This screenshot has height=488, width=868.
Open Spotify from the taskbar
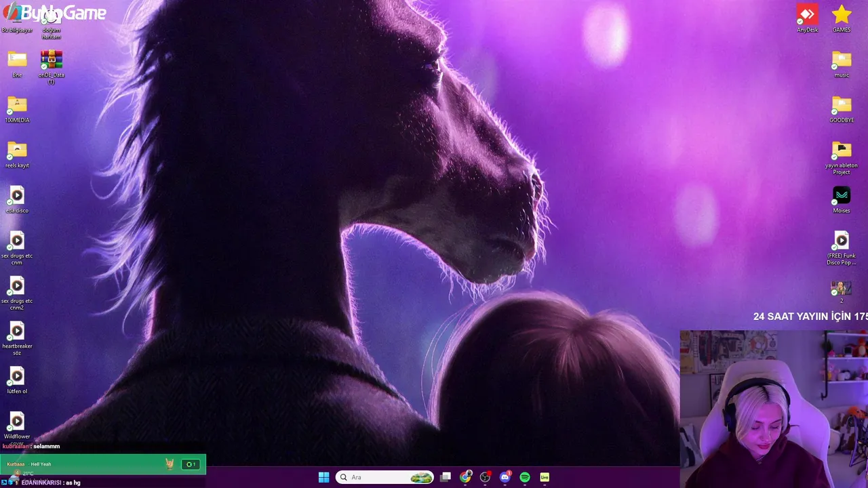[525, 477]
